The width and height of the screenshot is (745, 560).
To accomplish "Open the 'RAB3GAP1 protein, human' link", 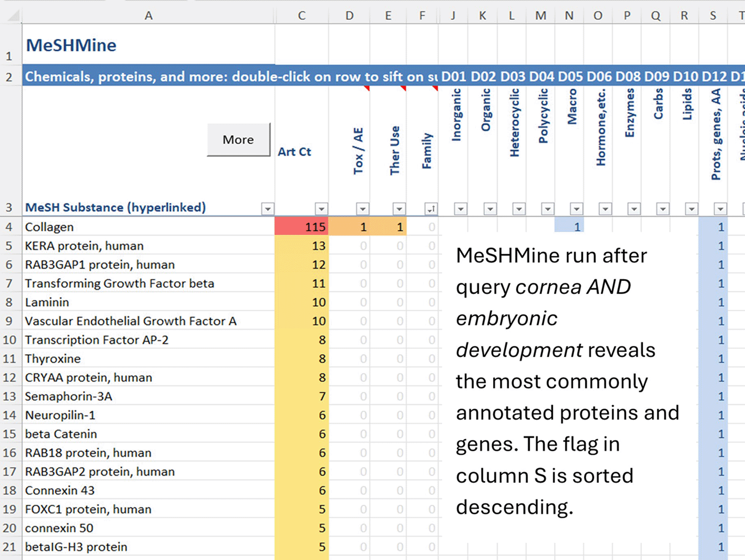I will coord(100,264).
